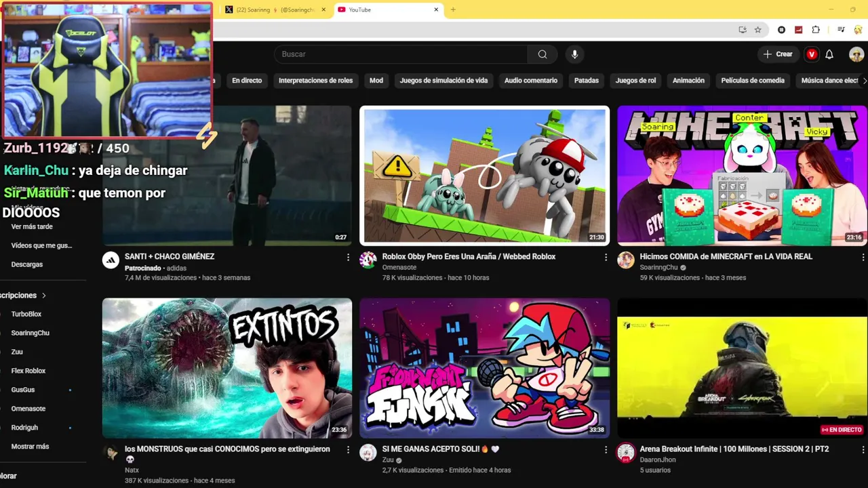Click SoaringChu channel avatar beside Minecraft video
The height and width of the screenshot is (488, 868).
(626, 260)
